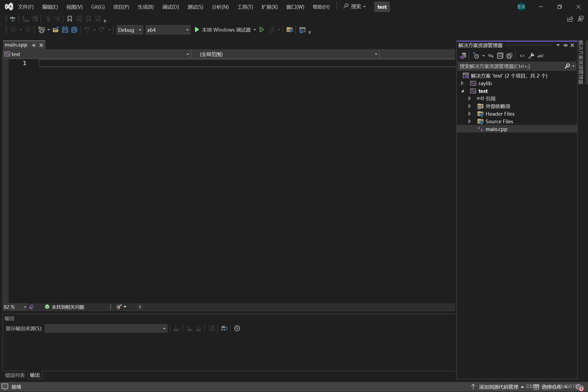Open Properties wrench icon in Solution Explorer

click(x=531, y=56)
